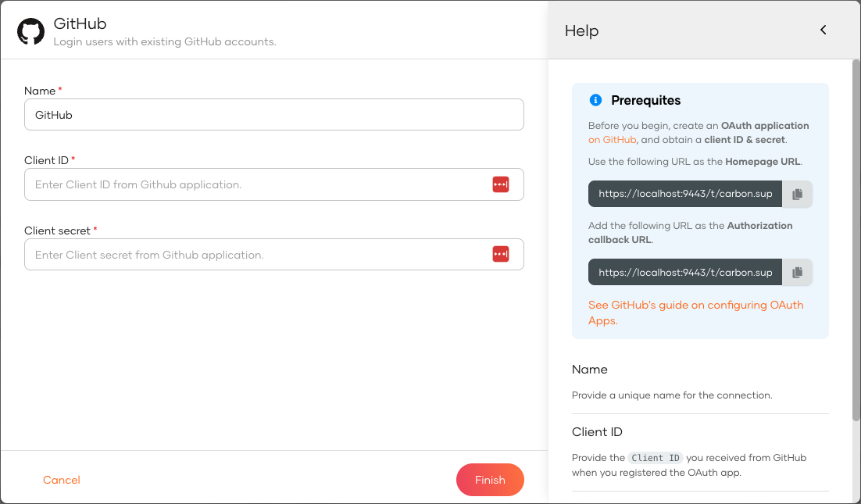Click the 'Help' panel title

pyautogui.click(x=581, y=30)
